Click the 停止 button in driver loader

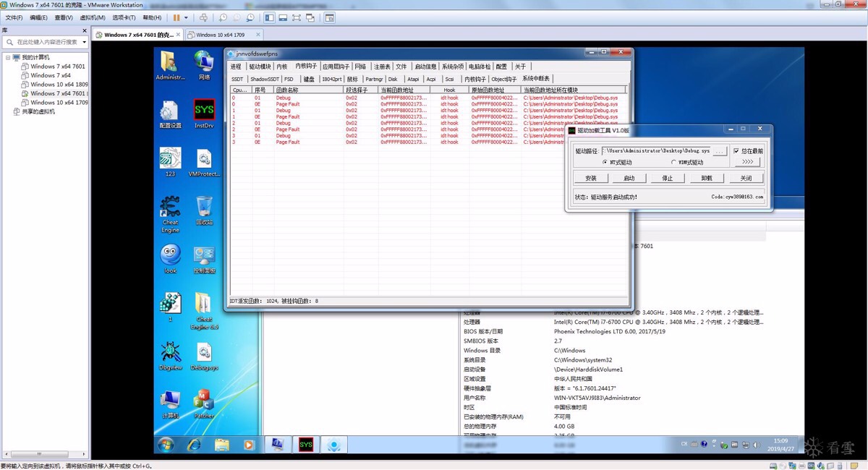(x=668, y=178)
